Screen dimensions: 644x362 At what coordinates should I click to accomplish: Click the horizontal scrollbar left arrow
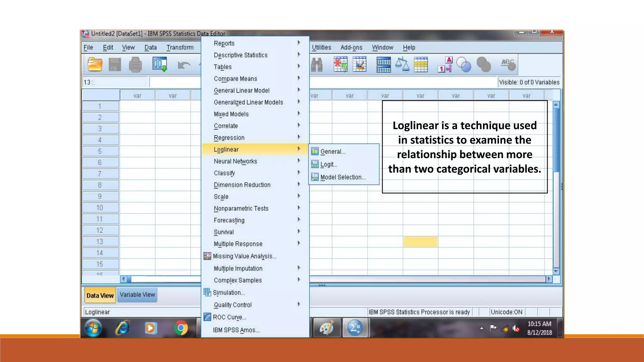[124, 279]
